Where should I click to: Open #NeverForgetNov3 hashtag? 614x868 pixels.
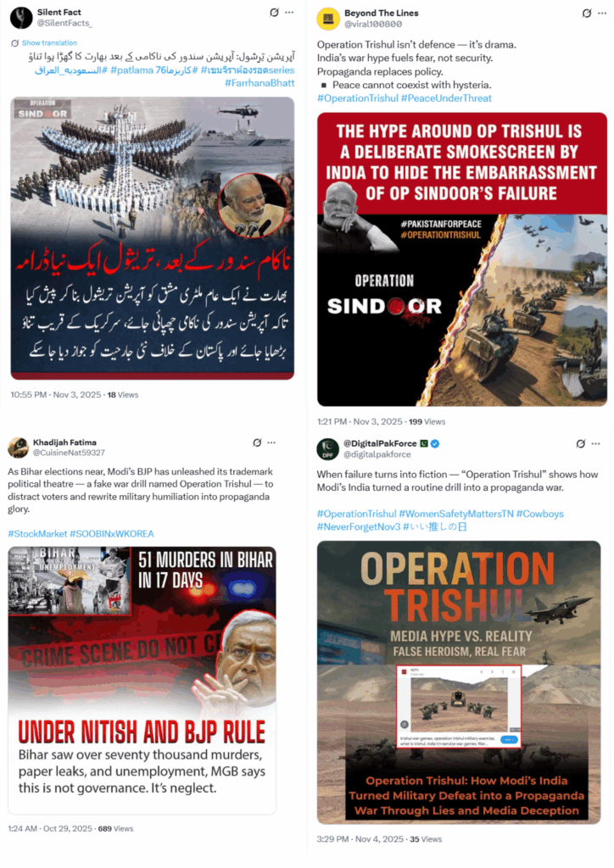pyautogui.click(x=358, y=526)
